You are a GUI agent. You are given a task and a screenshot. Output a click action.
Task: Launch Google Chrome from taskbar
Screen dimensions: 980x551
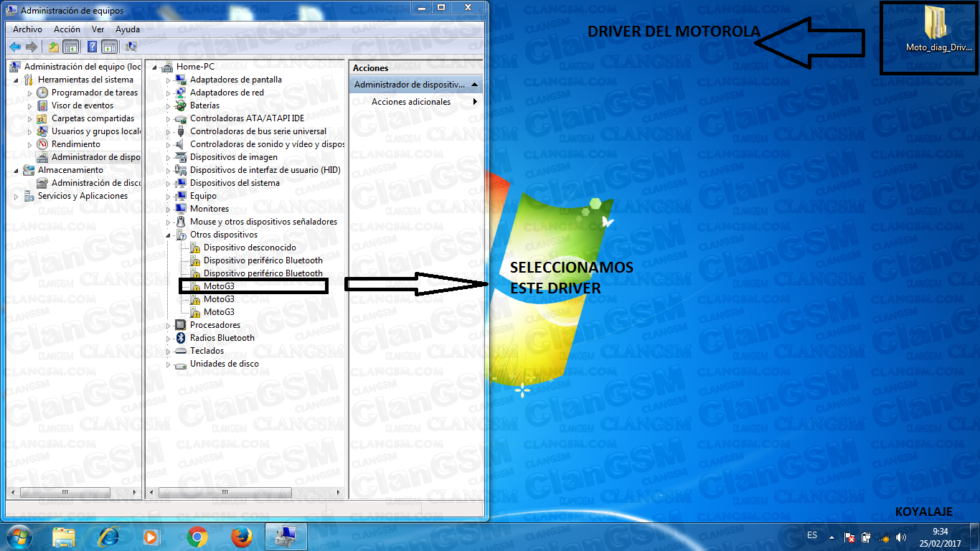tap(197, 537)
